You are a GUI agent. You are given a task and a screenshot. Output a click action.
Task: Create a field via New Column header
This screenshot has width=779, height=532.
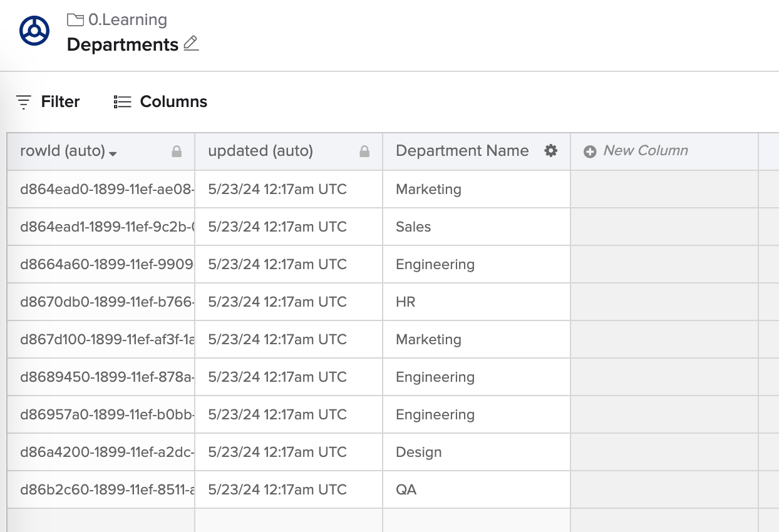(x=645, y=151)
